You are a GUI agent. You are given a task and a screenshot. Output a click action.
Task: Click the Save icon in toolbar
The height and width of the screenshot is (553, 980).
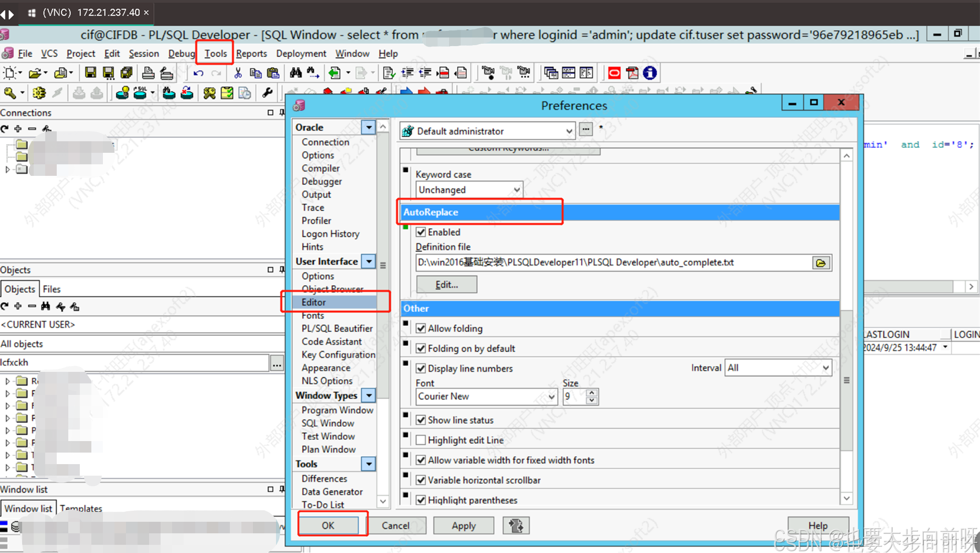[90, 73]
